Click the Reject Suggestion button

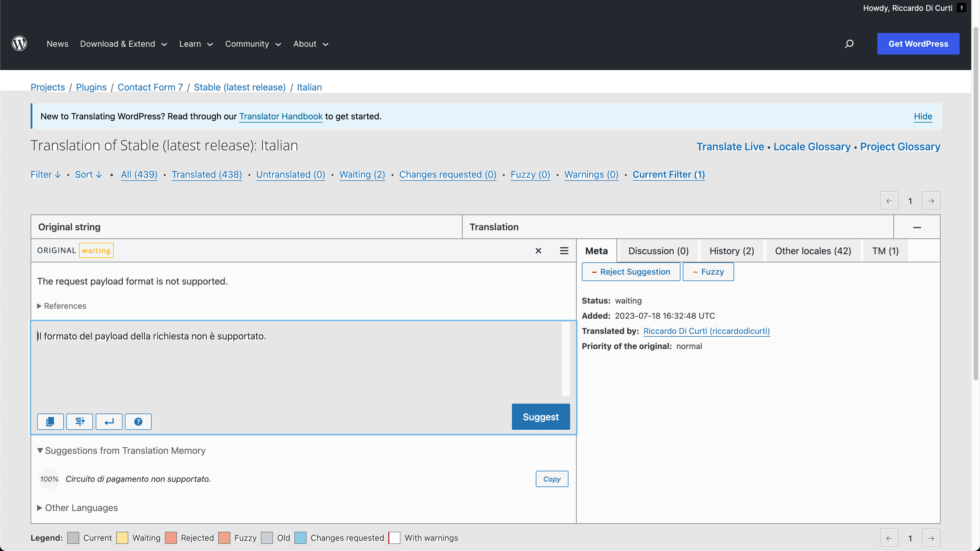click(x=631, y=272)
